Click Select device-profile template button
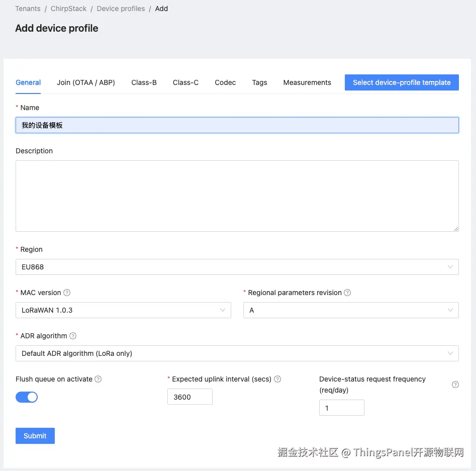Viewport: 476px width, 471px height. click(x=402, y=82)
